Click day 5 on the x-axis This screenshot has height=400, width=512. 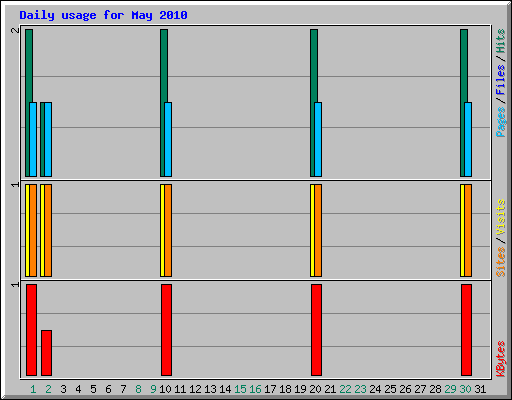click(x=93, y=389)
